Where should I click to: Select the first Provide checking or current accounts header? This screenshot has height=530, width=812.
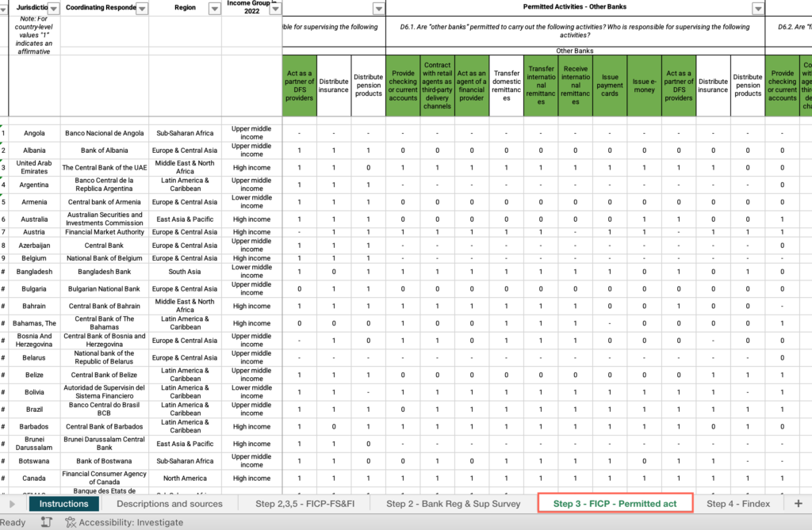(x=403, y=86)
